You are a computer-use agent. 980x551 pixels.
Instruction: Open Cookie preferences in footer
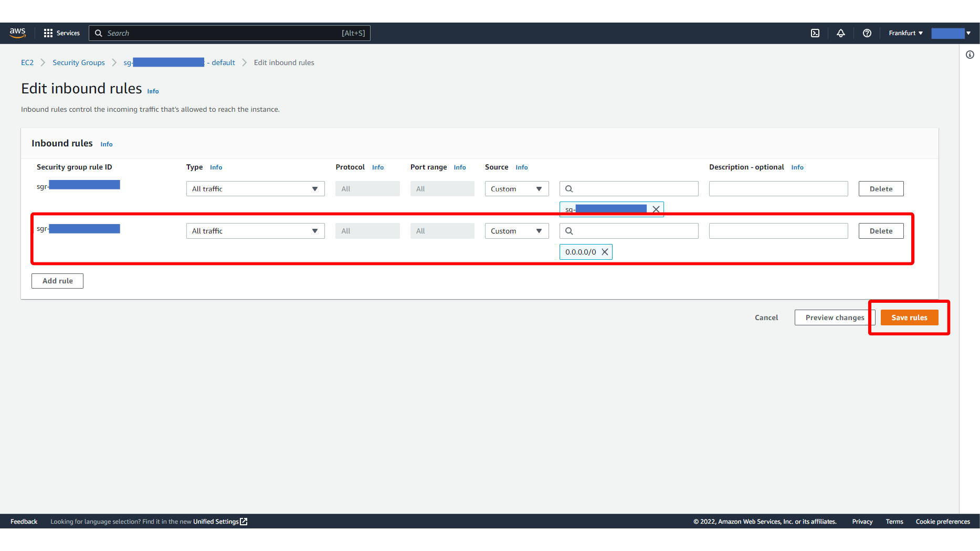pyautogui.click(x=943, y=522)
